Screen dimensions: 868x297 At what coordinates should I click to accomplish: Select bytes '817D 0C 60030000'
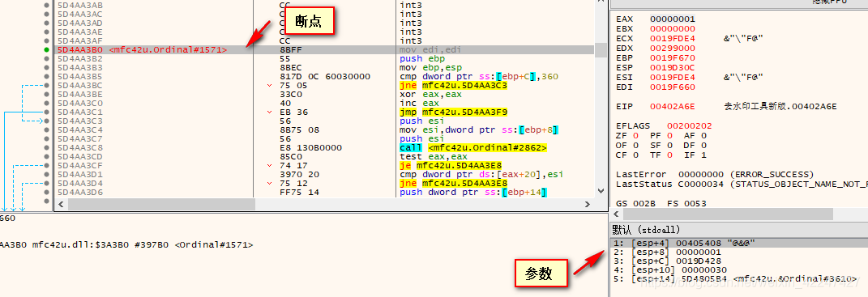click(324, 76)
